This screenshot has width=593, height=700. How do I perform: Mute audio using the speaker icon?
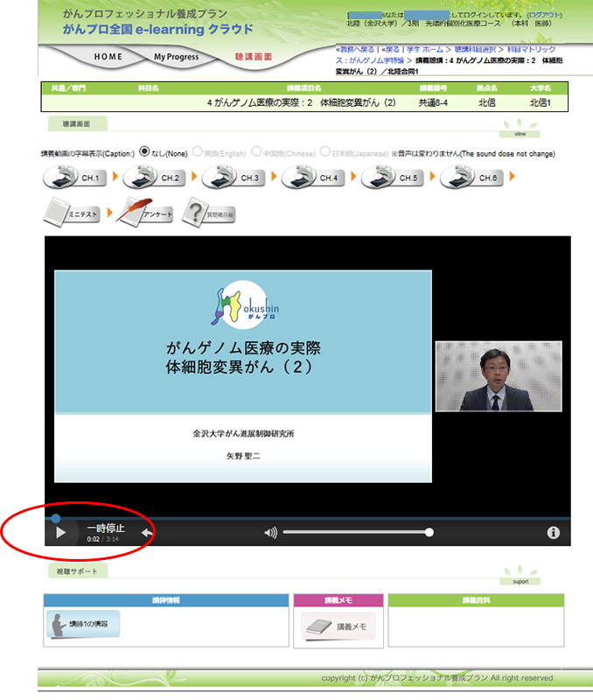(271, 532)
